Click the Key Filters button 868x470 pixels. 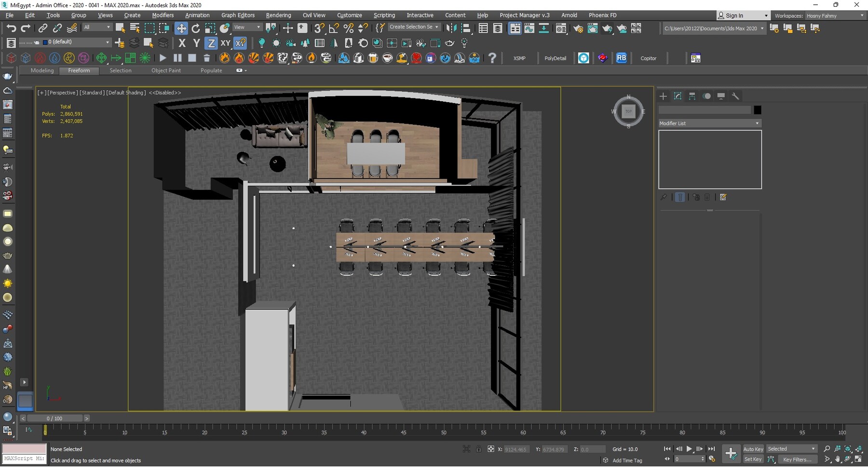pos(797,459)
